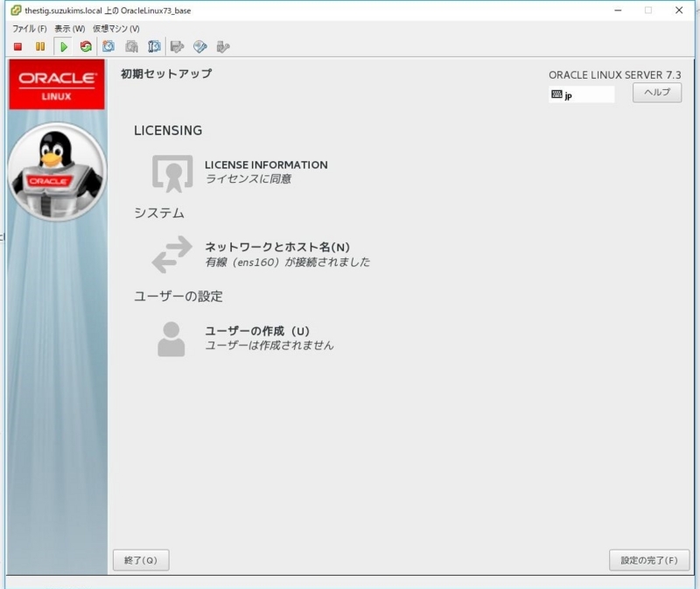
Task: Minimize the VM console window
Action: point(618,11)
